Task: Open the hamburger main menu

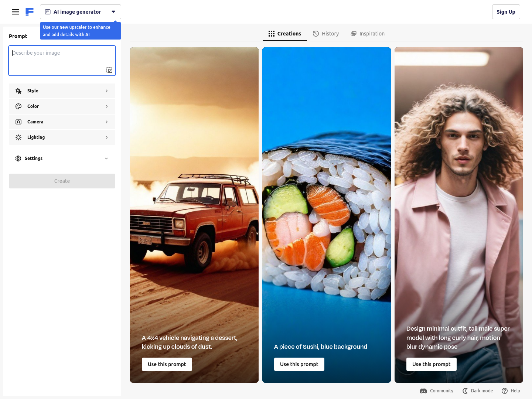Action: (x=16, y=12)
